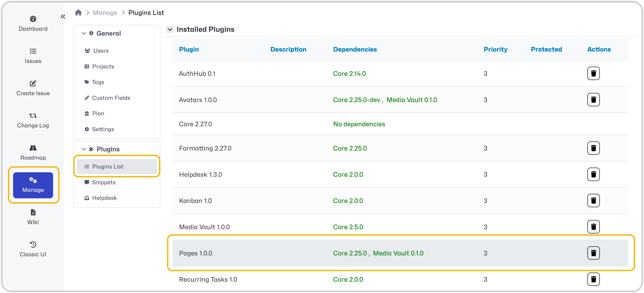Viewport: 644px width, 293px height.
Task: Collapse the sidebar with double chevron
Action: [x=63, y=16]
